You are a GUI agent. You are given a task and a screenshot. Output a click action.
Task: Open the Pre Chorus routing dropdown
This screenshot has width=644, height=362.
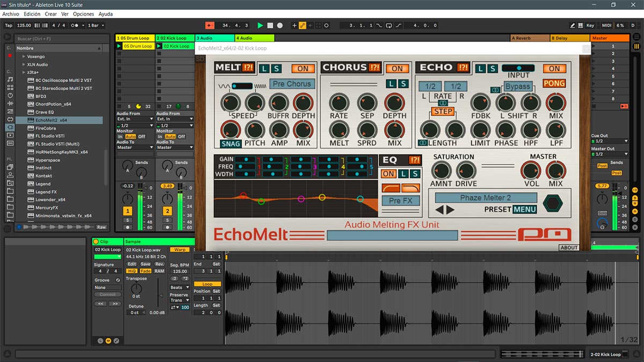(292, 84)
